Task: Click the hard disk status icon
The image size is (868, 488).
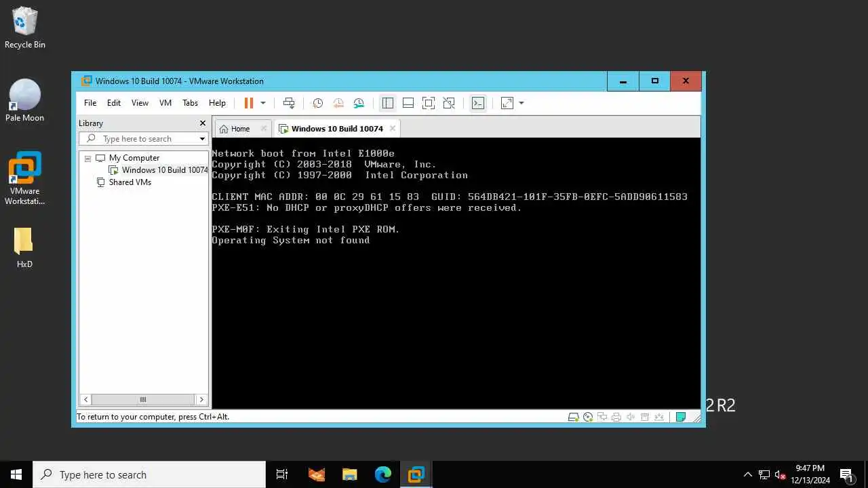Action: [573, 417]
